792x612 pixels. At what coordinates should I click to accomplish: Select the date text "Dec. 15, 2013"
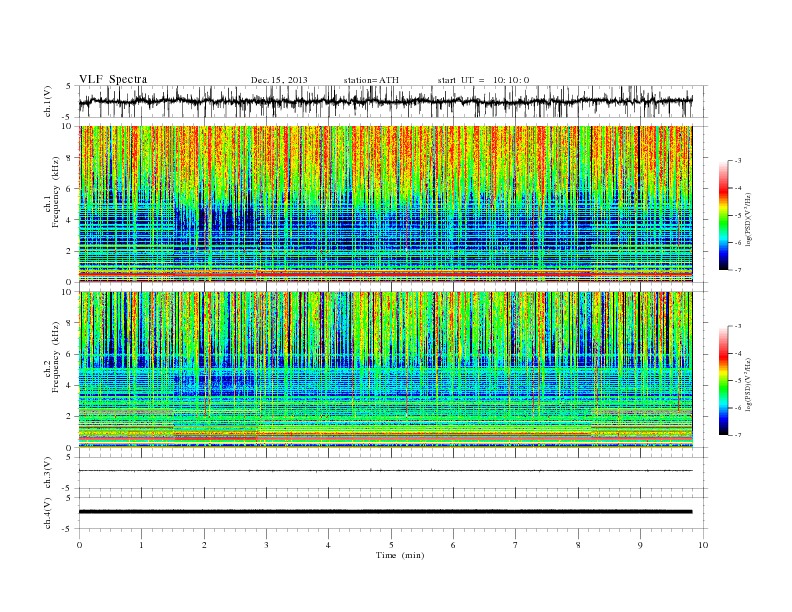(x=279, y=80)
